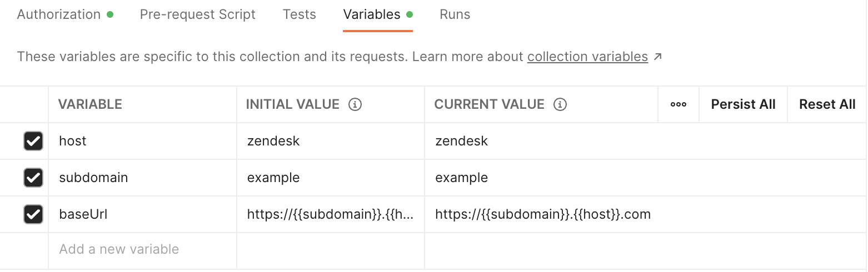This screenshot has width=868, height=272.
Task: Click the Persist All button
Action: [x=744, y=104]
